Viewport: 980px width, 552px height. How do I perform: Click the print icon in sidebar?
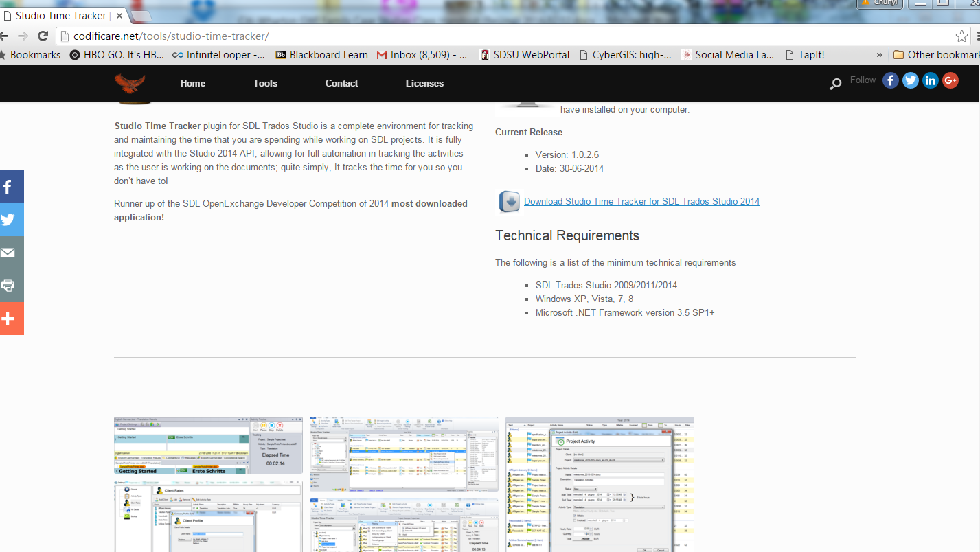click(10, 286)
